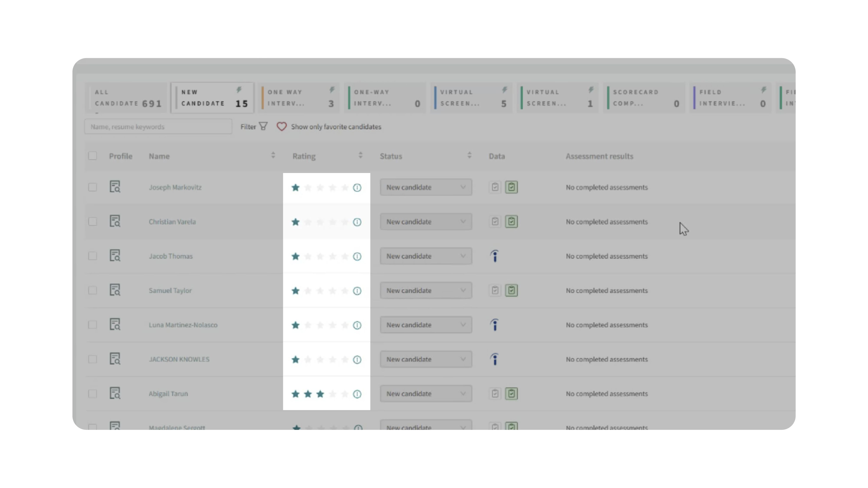
Task: Open status dropdown for Jacob Thomas
Action: pyautogui.click(x=426, y=256)
